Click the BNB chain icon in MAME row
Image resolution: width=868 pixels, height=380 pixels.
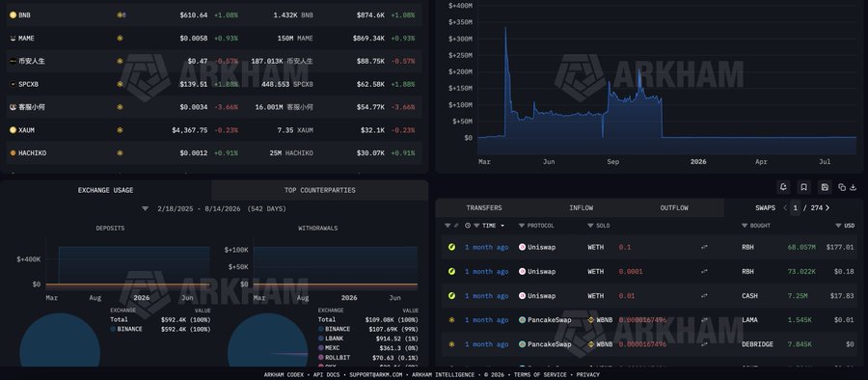[120, 39]
